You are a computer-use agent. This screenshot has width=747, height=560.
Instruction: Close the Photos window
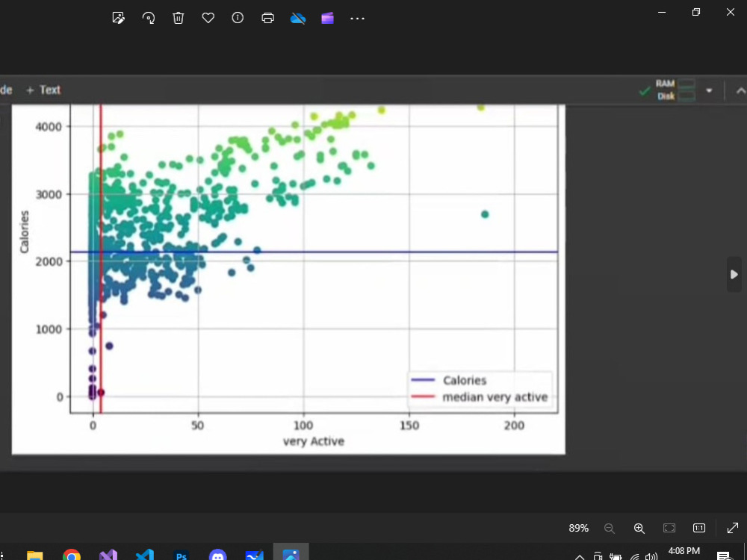point(731,13)
